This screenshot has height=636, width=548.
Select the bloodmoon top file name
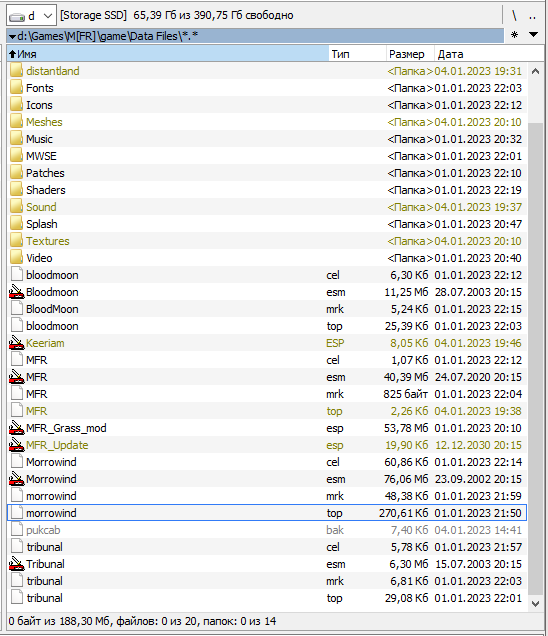(52, 326)
